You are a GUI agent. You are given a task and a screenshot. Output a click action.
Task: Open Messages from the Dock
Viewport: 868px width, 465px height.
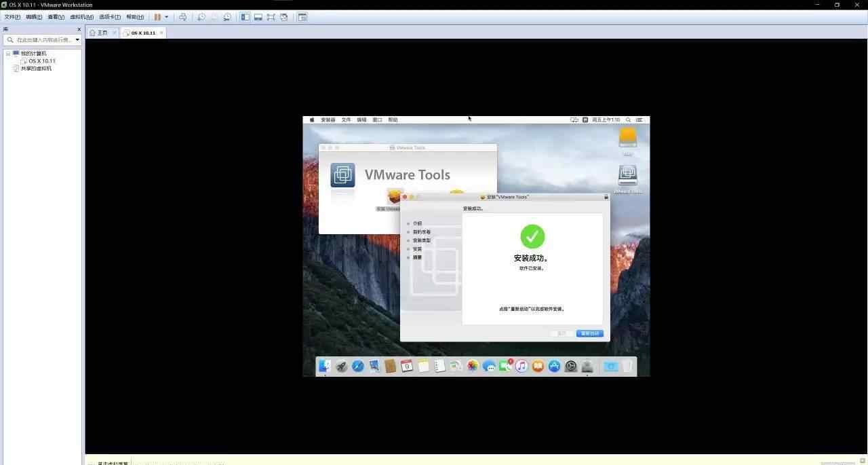(x=489, y=366)
